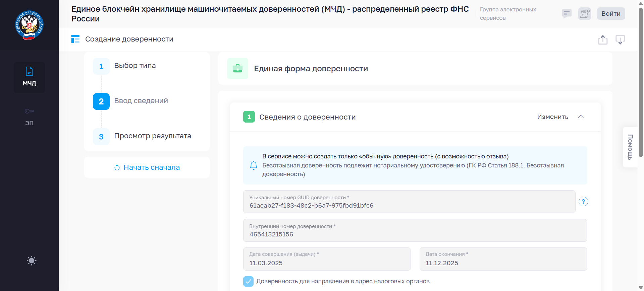Image resolution: width=644 pixels, height=291 pixels.
Task: Open step 3 Просмотр результата
Action: pyautogui.click(x=152, y=136)
